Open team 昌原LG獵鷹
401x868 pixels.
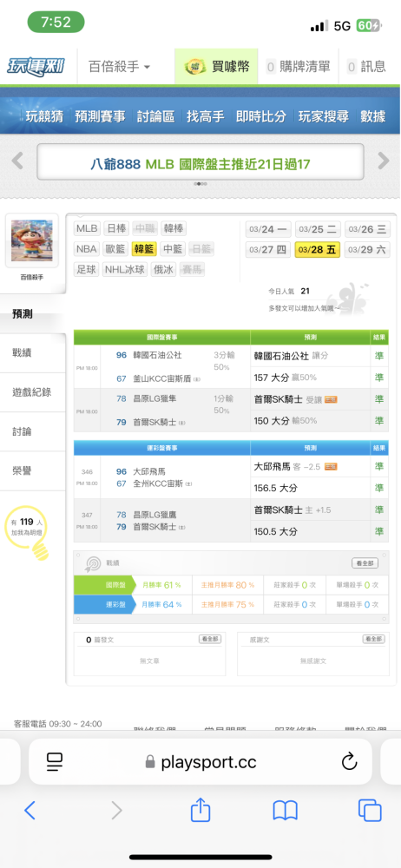[x=154, y=514]
